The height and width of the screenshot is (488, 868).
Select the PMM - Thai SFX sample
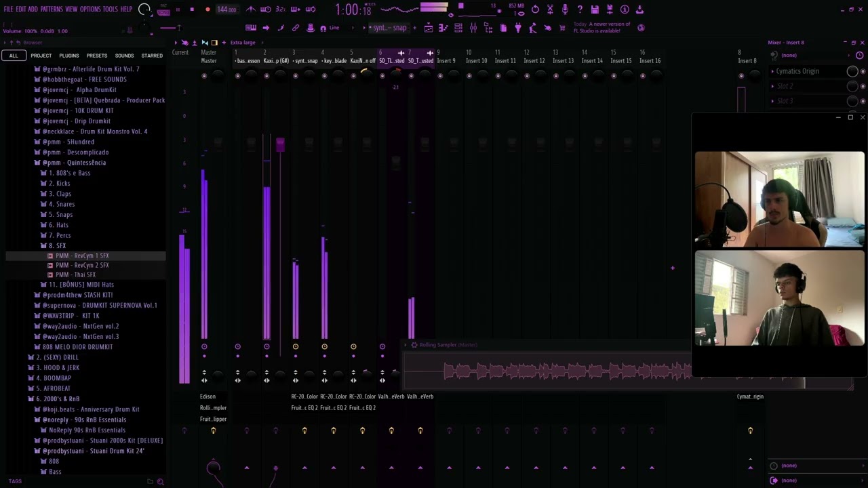click(75, 274)
